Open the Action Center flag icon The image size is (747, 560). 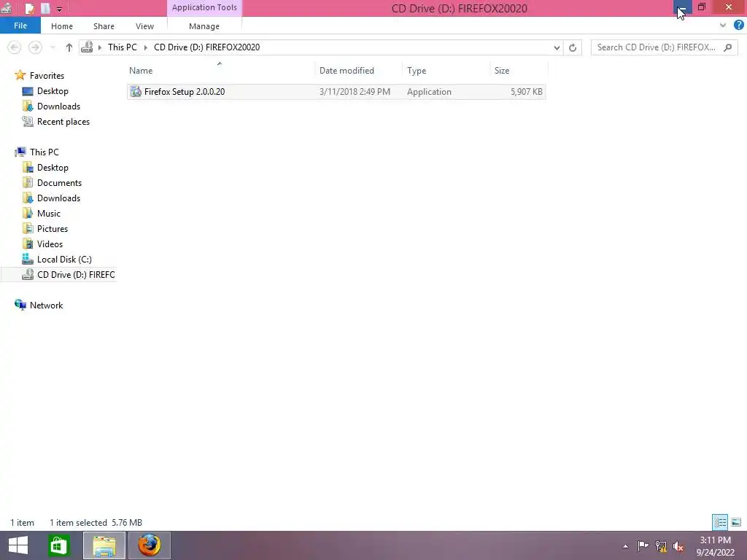[x=643, y=545]
